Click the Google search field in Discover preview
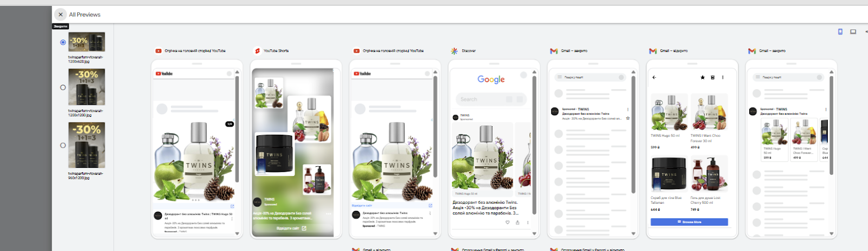The height and width of the screenshot is (251, 868). click(491, 99)
